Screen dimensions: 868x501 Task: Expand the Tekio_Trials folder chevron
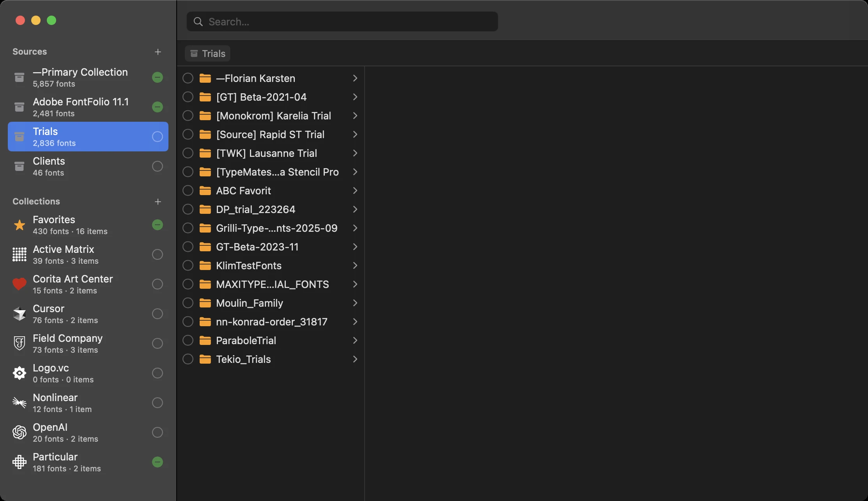click(355, 359)
